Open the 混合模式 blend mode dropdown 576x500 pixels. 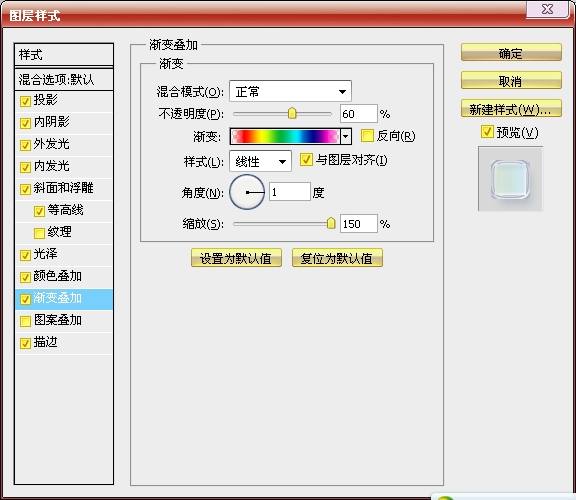pyautogui.click(x=290, y=91)
